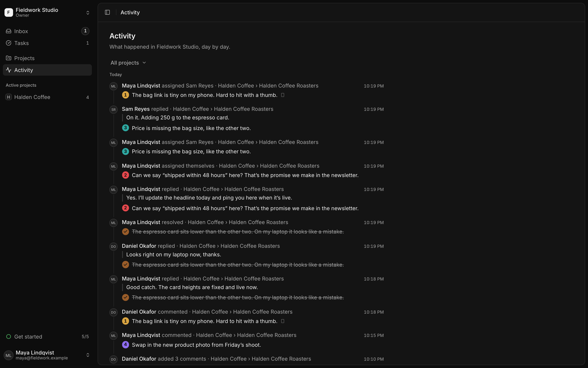This screenshot has height=368, width=588.
Task: Open the Get started checklist
Action: point(47,337)
